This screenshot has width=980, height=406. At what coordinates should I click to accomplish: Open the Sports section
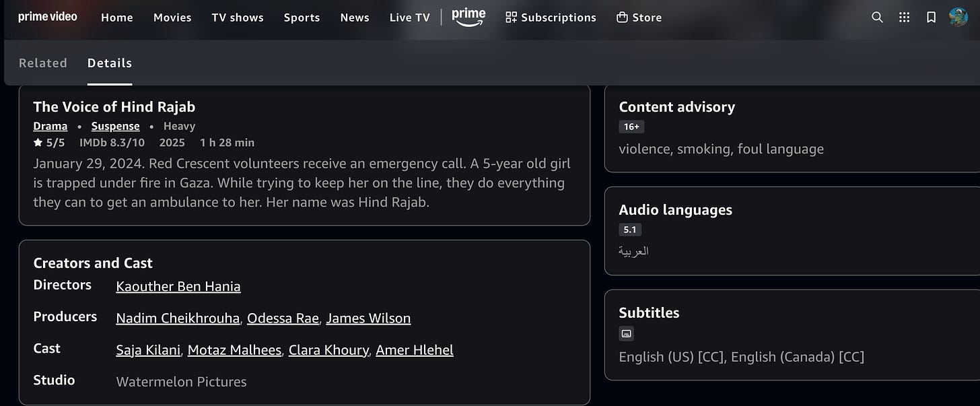[302, 18]
